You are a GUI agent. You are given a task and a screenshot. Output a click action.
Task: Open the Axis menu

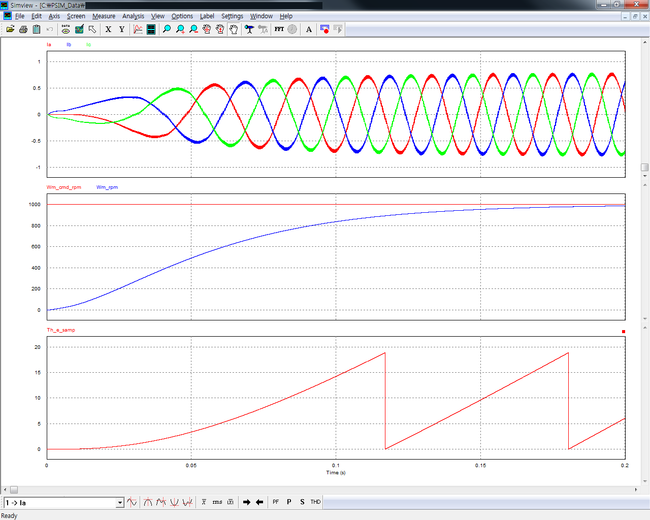click(54, 16)
